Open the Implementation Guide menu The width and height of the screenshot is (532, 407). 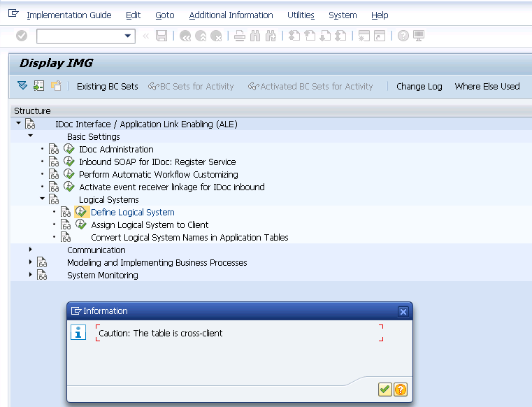(x=69, y=15)
